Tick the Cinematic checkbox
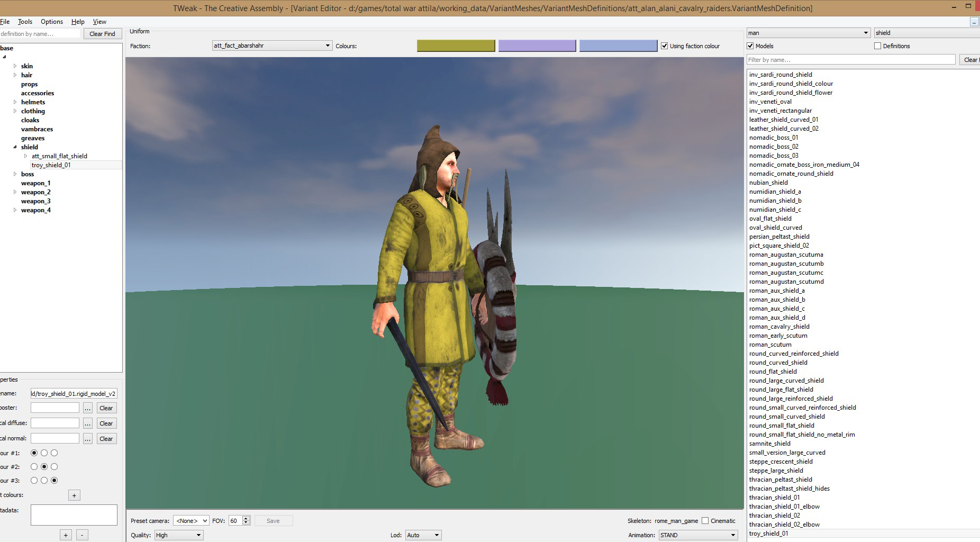 705,521
